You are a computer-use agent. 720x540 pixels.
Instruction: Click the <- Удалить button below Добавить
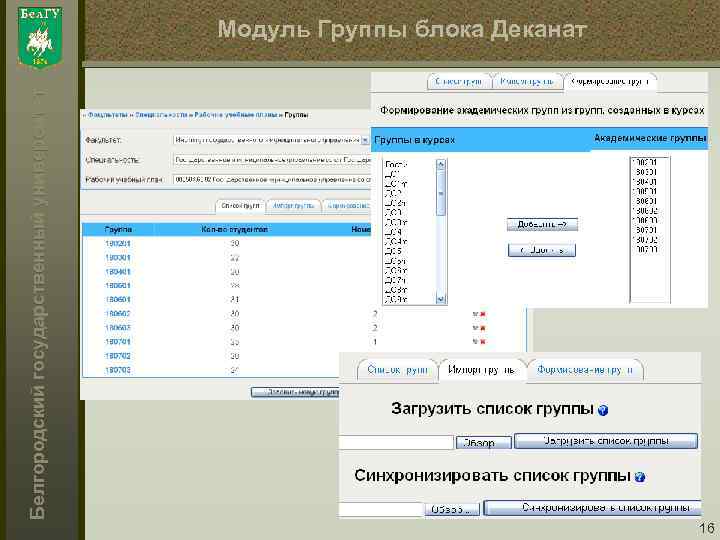point(542,251)
